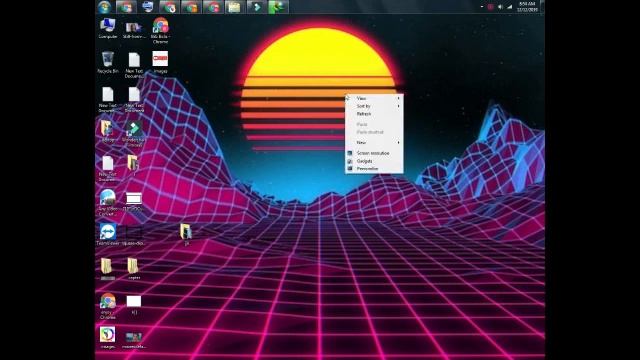Show hidden system tray icons arrow
Viewport: 640px width, 360px height.
(x=482, y=7)
